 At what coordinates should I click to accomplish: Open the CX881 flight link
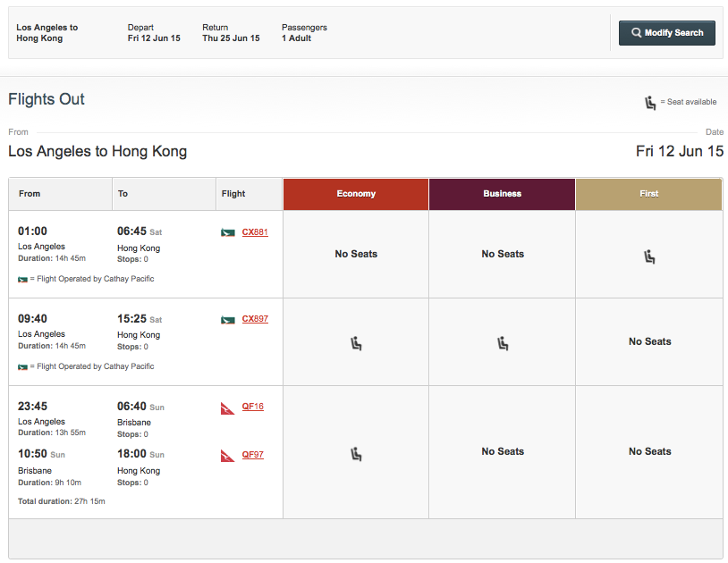point(255,232)
